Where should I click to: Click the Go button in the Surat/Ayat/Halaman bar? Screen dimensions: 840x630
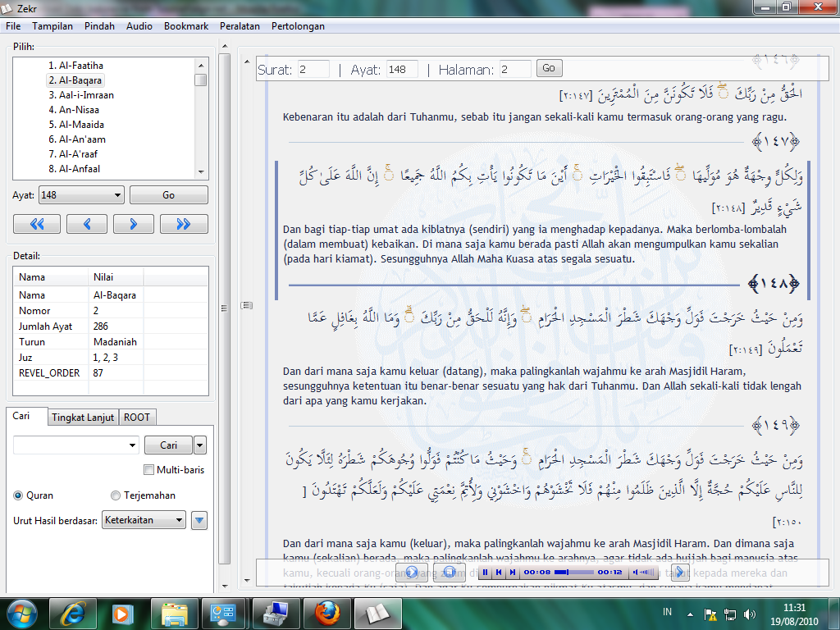[549, 69]
